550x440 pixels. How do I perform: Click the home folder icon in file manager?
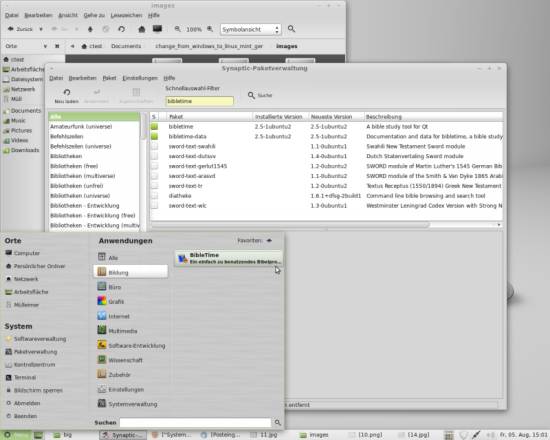[141, 29]
